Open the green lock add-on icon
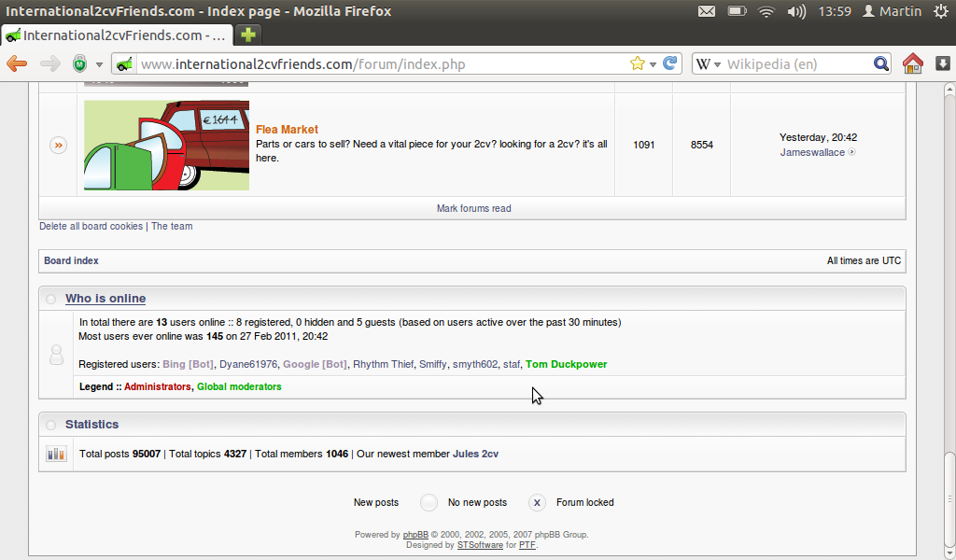Image resolution: width=956 pixels, height=560 pixels. coord(80,63)
